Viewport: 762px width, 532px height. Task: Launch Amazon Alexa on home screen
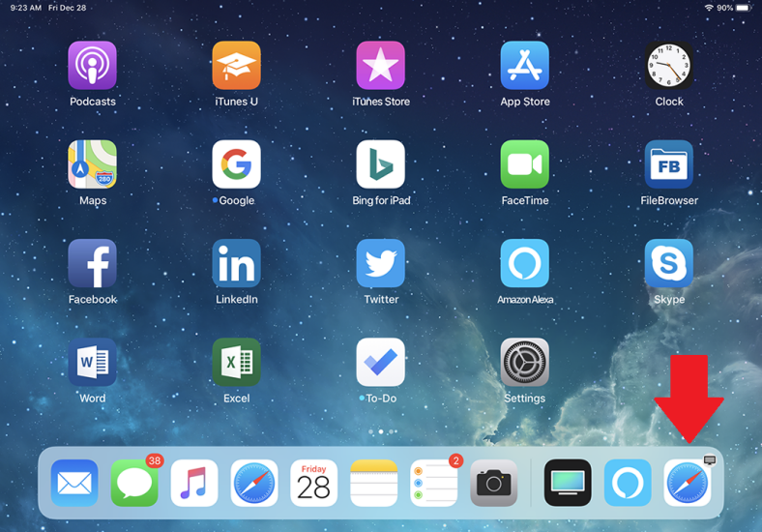(525, 263)
